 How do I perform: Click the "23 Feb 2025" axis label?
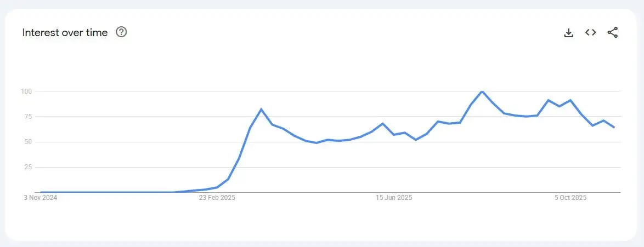click(x=217, y=198)
